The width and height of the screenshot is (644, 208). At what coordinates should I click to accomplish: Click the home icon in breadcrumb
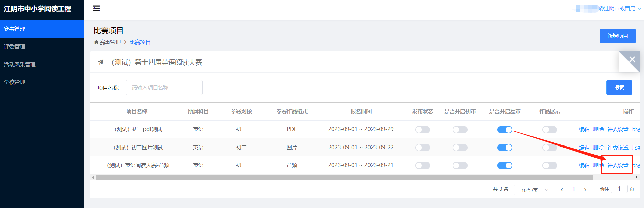[96, 42]
